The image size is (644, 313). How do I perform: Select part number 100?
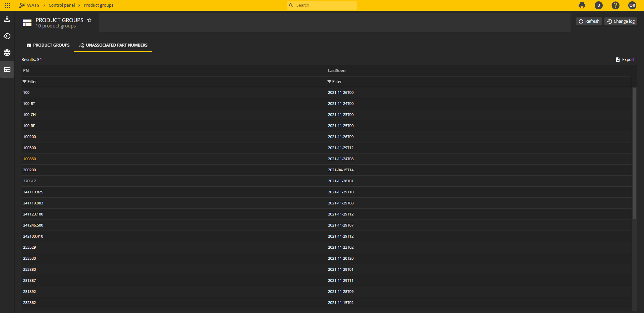(x=26, y=93)
